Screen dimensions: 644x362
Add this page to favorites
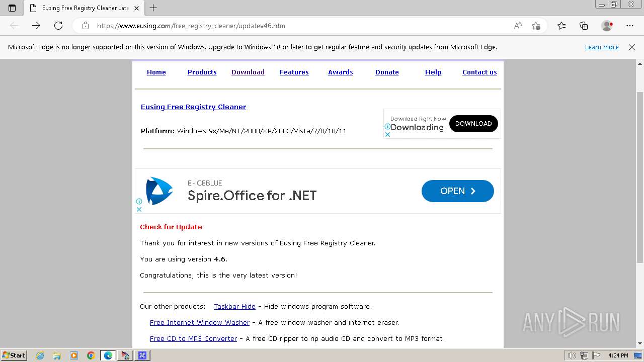536,26
